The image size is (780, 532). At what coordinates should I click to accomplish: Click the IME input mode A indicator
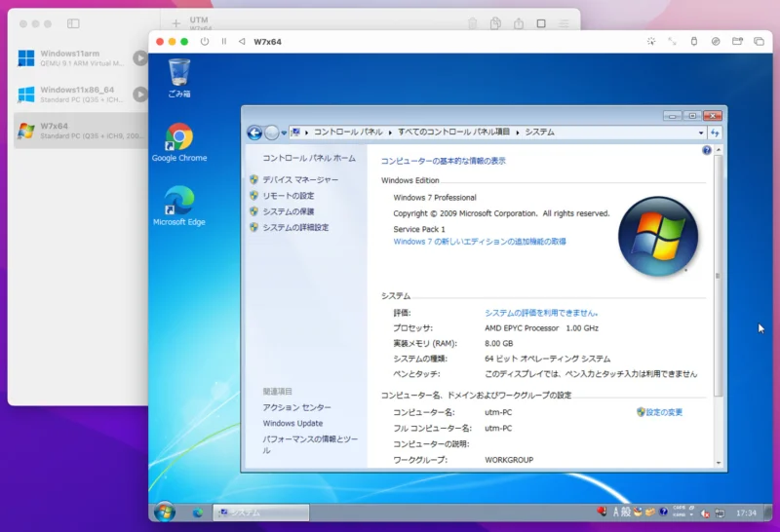tap(616, 513)
